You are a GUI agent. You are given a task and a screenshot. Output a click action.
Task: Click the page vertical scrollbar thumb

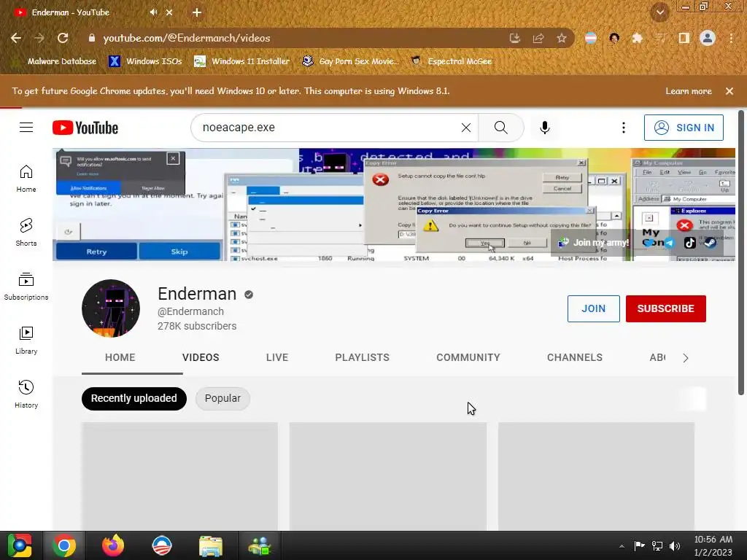pyautogui.click(x=741, y=252)
